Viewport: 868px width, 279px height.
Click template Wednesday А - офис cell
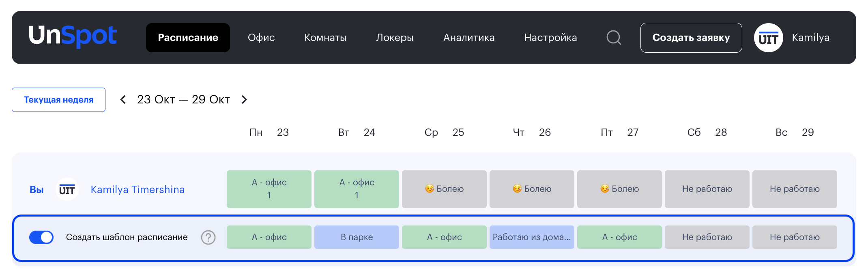click(x=444, y=237)
